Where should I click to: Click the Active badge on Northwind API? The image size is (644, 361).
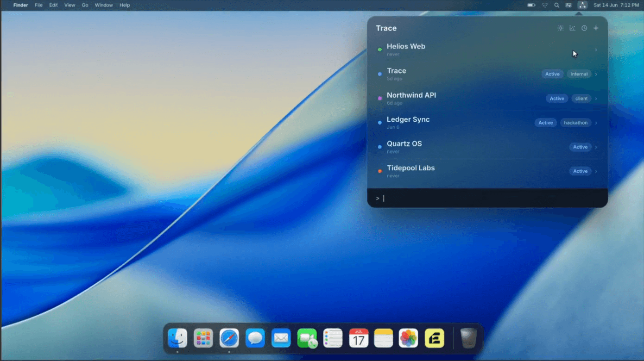(x=557, y=99)
